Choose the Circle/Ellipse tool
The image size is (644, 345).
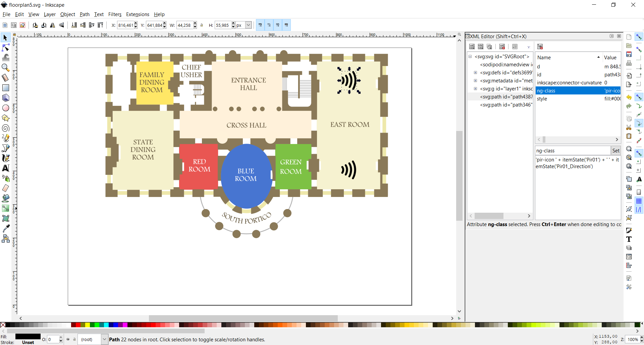tap(6, 108)
